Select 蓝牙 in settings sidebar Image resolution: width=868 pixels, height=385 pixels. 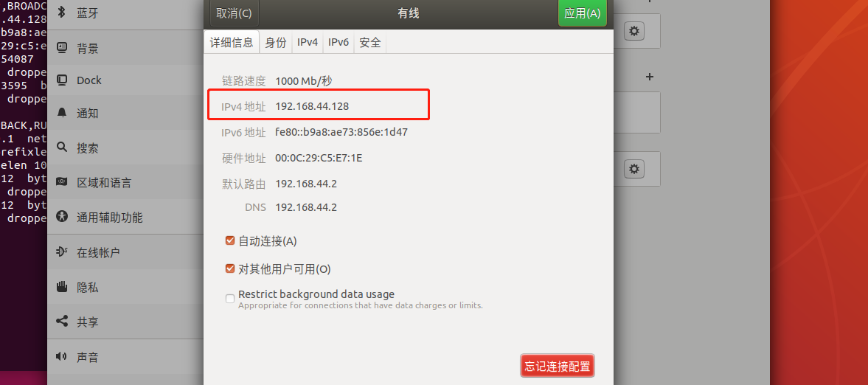[x=125, y=14]
